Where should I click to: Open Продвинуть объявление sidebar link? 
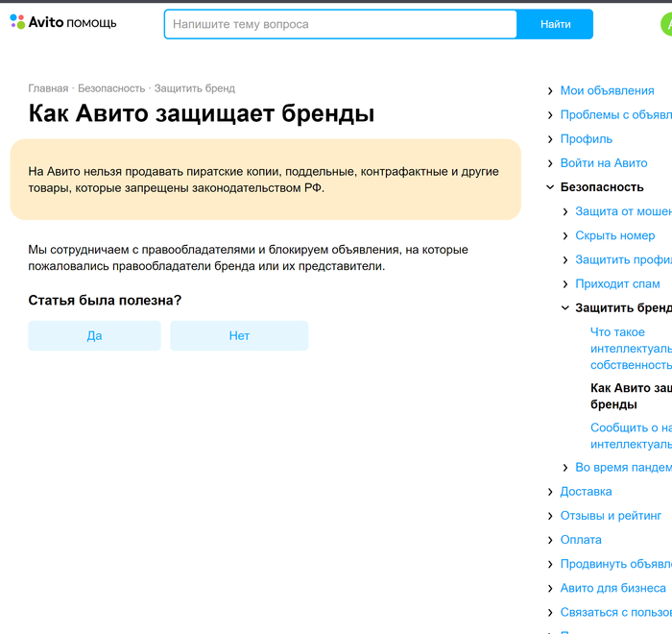616,564
